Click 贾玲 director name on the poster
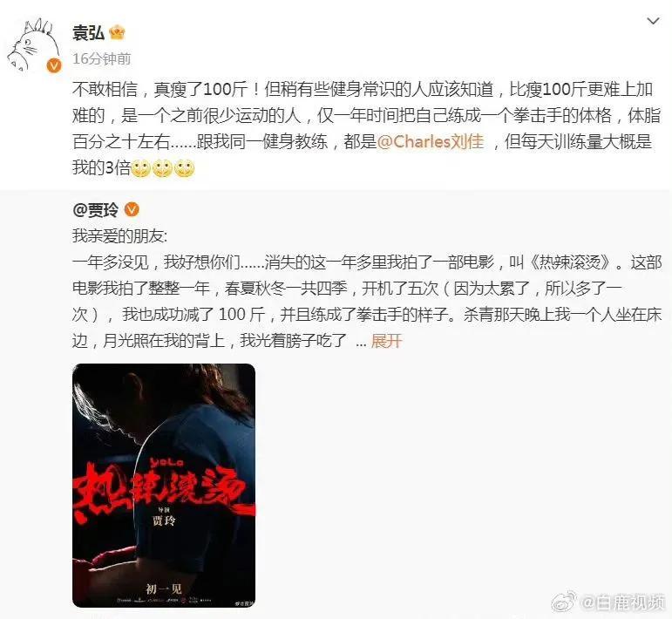672x619 pixels. (x=164, y=520)
